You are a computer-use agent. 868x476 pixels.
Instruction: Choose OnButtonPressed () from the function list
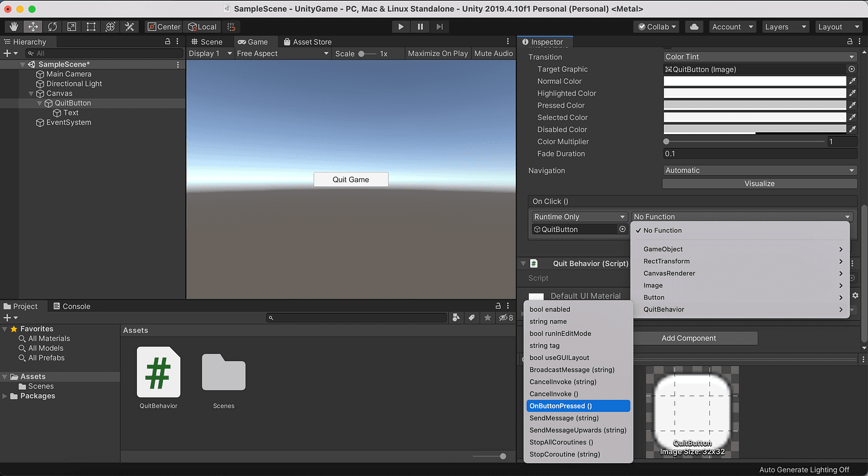pyautogui.click(x=578, y=406)
